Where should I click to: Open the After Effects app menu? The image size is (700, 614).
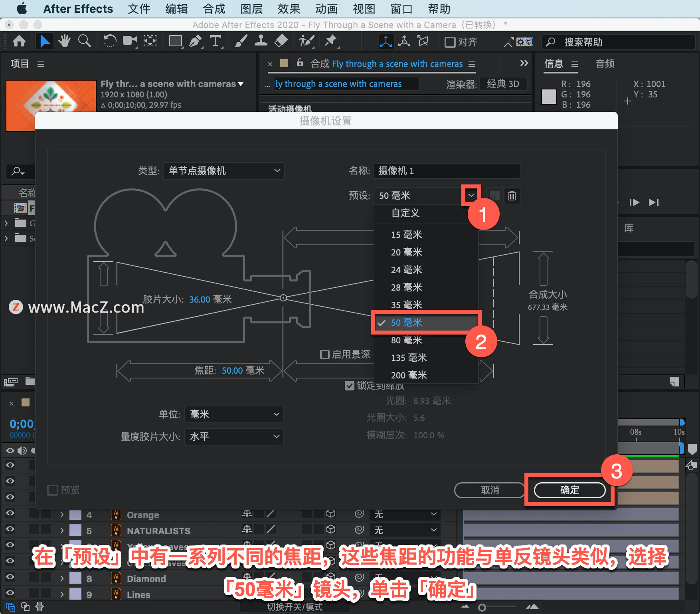point(78,9)
